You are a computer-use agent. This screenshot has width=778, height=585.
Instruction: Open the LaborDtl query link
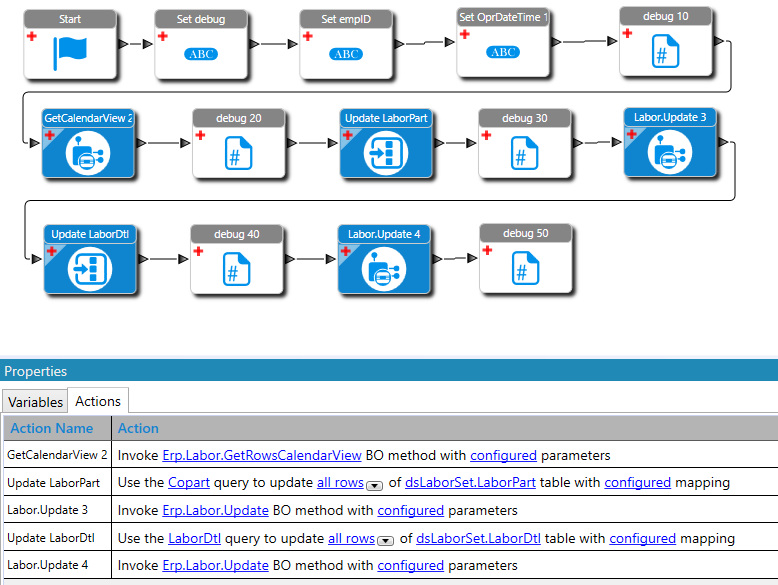point(194,538)
